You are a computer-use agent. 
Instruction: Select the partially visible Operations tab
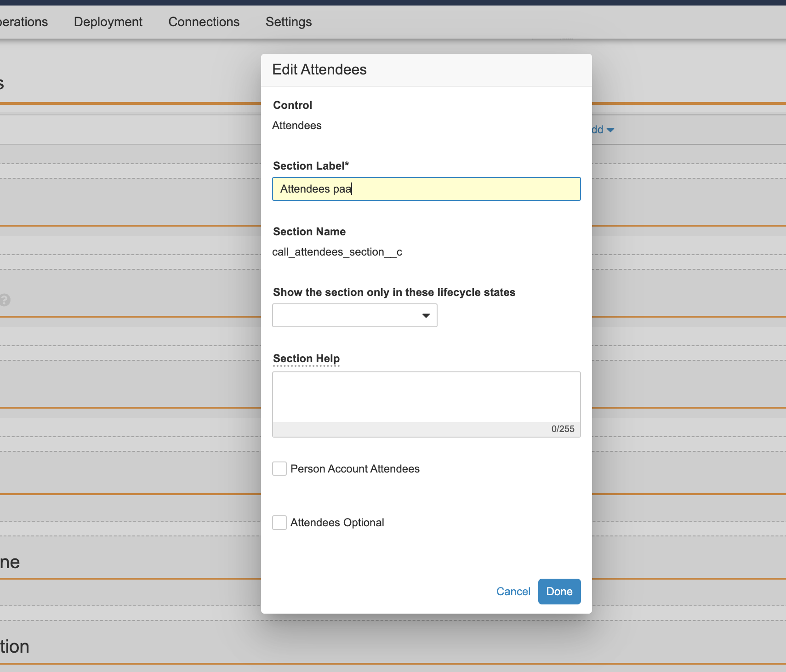(x=24, y=22)
